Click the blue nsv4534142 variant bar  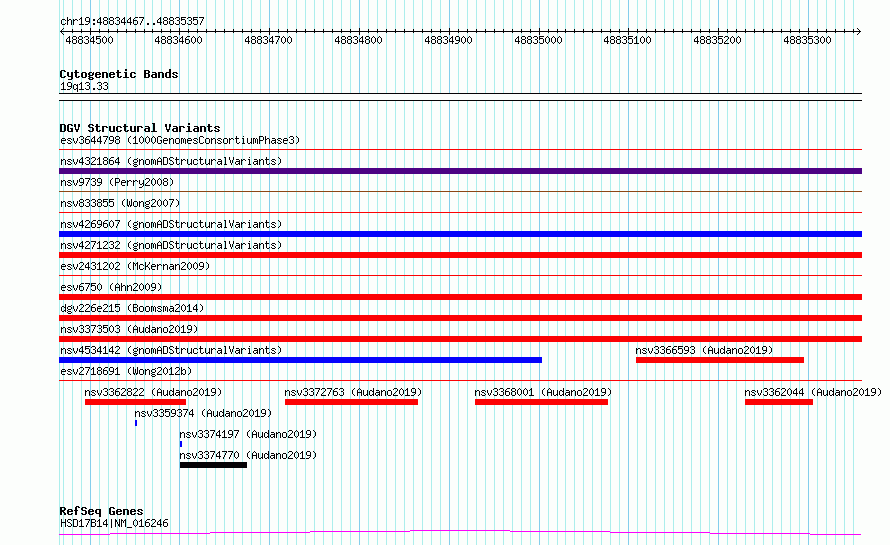click(300, 360)
